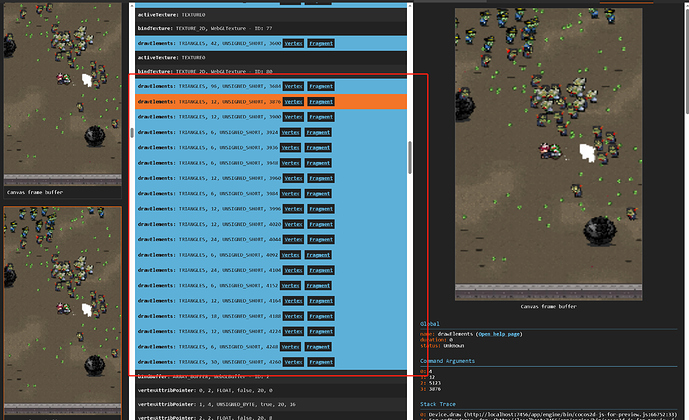This screenshot has height=420, width=689.
Task: Open Vertex shader of highlighted orange drawElements
Action: 293,102
